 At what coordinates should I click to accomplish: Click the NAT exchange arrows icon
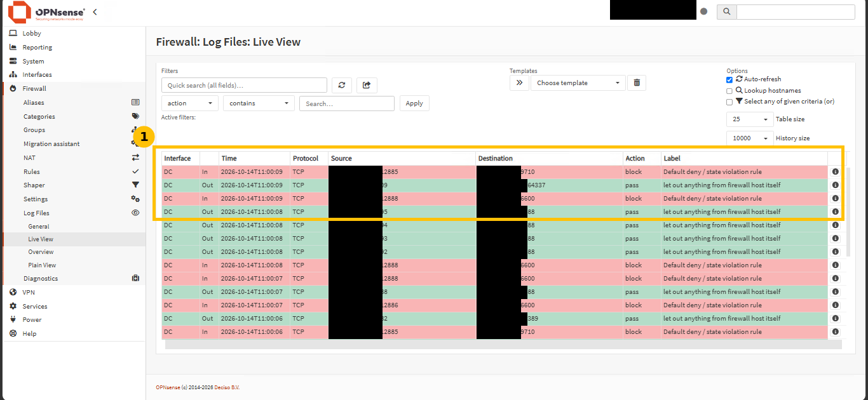pyautogui.click(x=135, y=157)
